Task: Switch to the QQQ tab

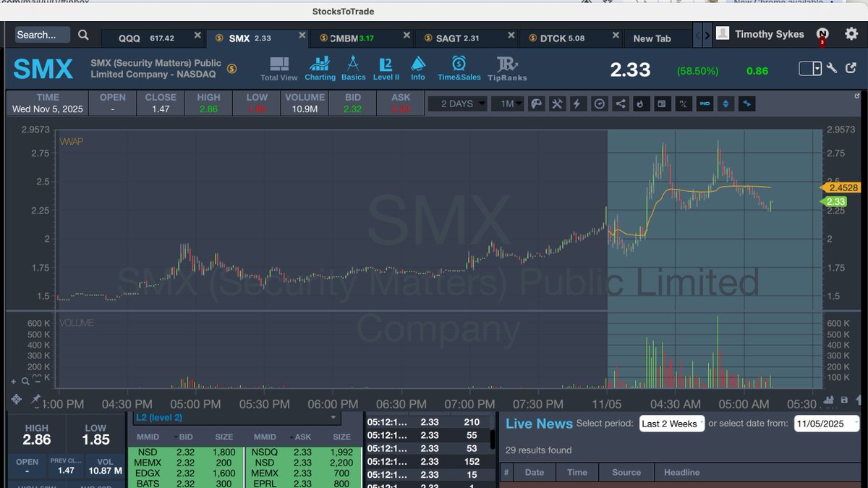Action: pyautogui.click(x=152, y=38)
